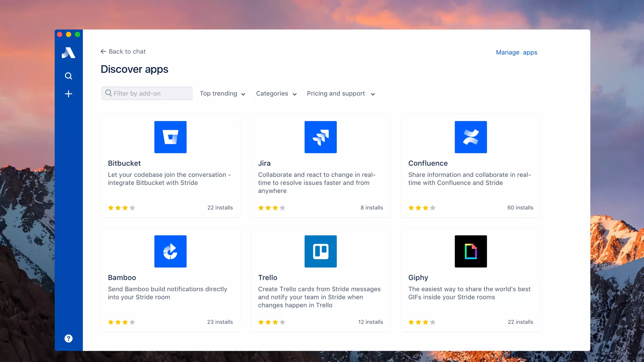Click the Giphy app icon
This screenshot has width=644, height=362.
[471, 251]
